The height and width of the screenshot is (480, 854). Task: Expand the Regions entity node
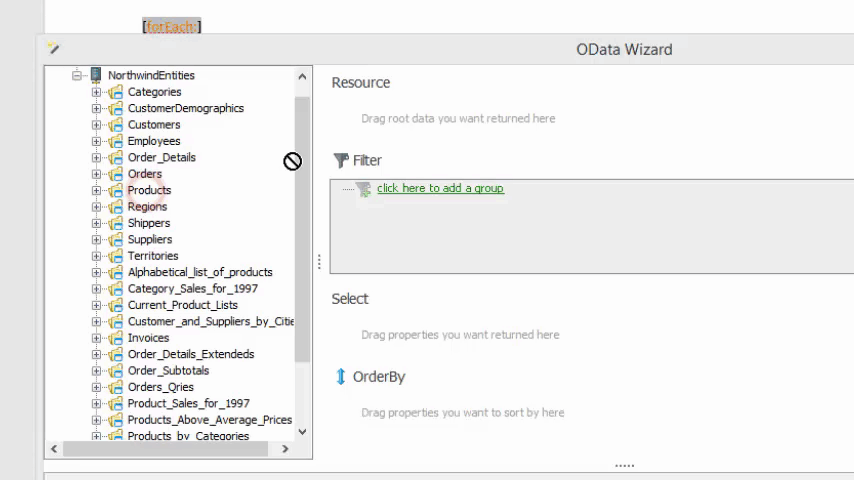tap(96, 206)
